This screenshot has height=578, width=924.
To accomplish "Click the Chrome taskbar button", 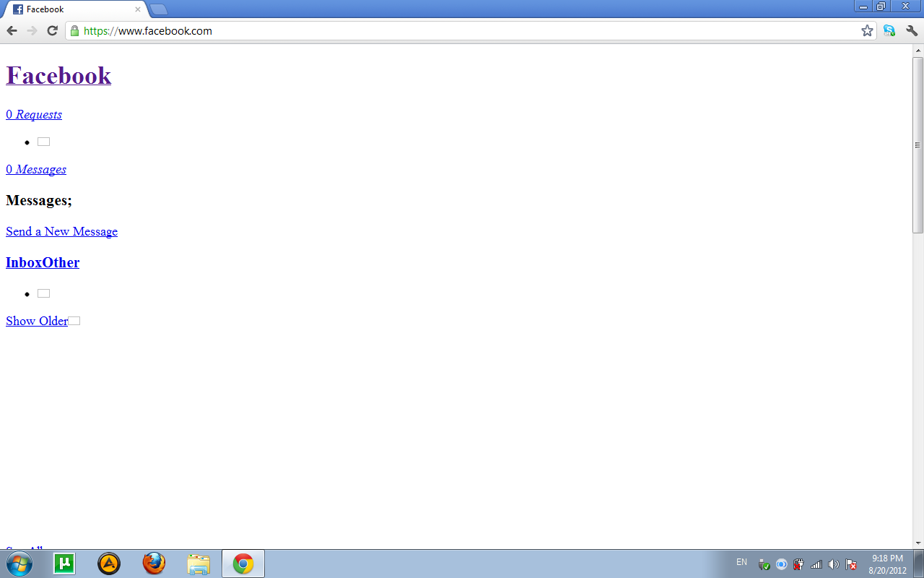I will 243,564.
